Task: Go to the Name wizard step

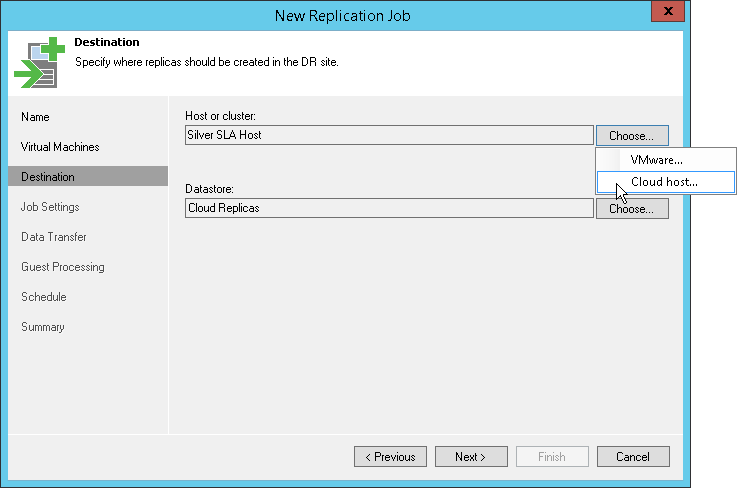Action: tap(35, 117)
